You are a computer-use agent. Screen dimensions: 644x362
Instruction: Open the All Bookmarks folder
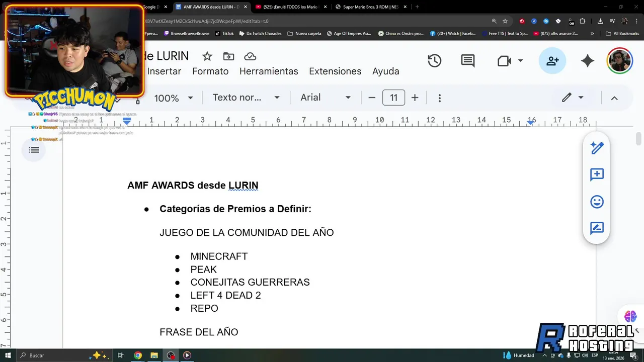pyautogui.click(x=622, y=34)
